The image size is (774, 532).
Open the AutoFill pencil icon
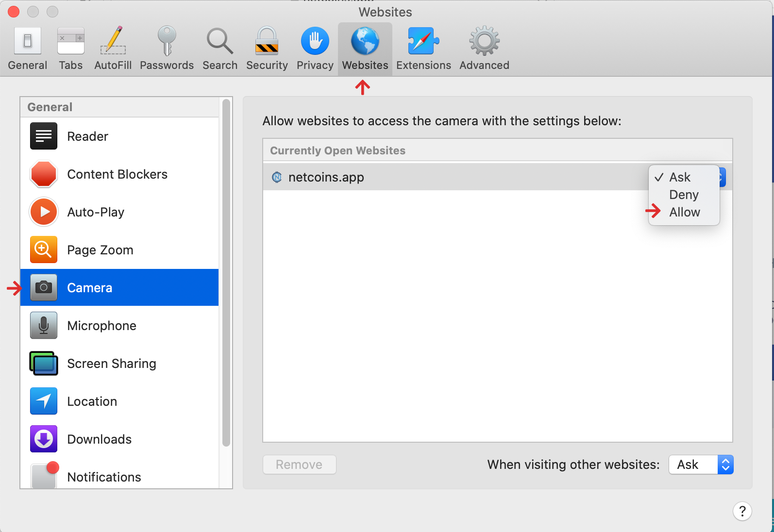click(x=113, y=41)
